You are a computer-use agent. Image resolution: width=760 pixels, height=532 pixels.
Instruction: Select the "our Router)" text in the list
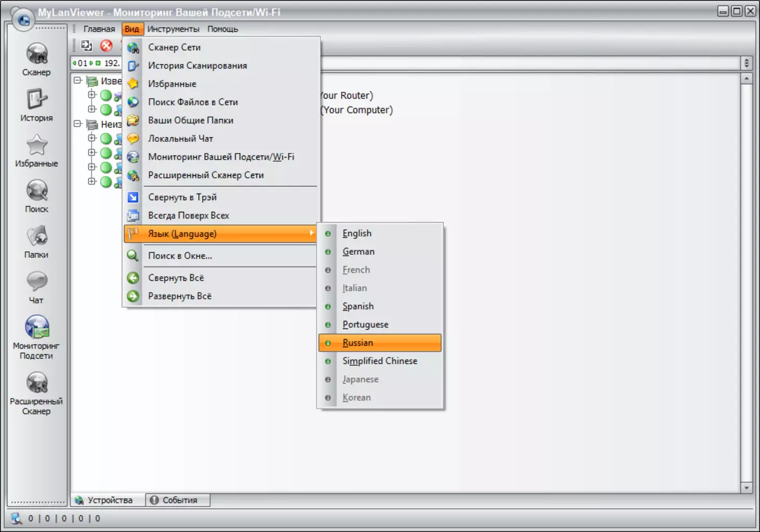pyautogui.click(x=347, y=95)
